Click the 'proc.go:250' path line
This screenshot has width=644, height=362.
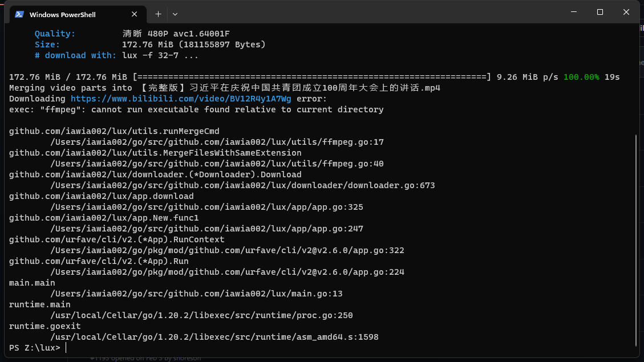pos(201,316)
